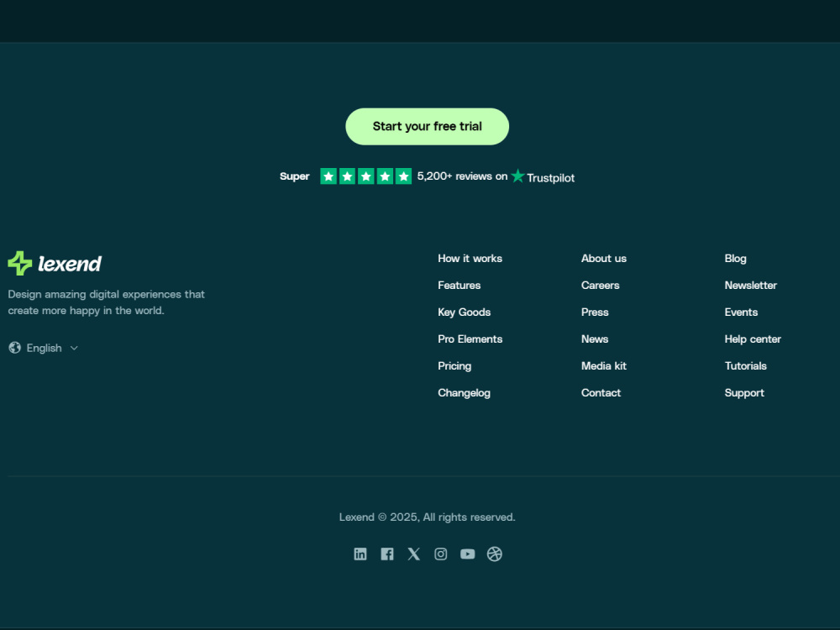Image resolution: width=840 pixels, height=630 pixels.
Task: Open the Help center link
Action: click(x=753, y=339)
